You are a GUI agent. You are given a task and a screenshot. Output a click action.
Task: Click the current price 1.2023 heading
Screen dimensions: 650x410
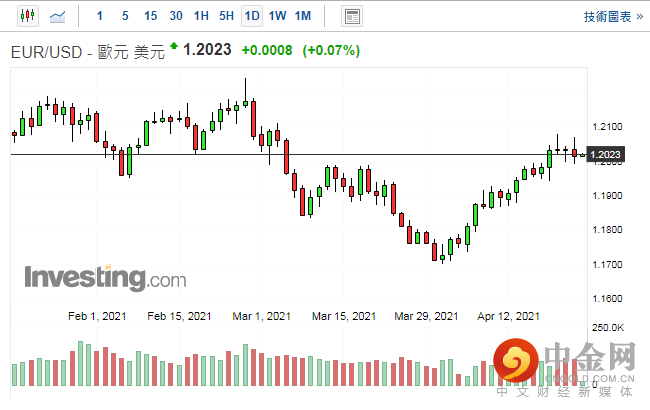coord(207,50)
